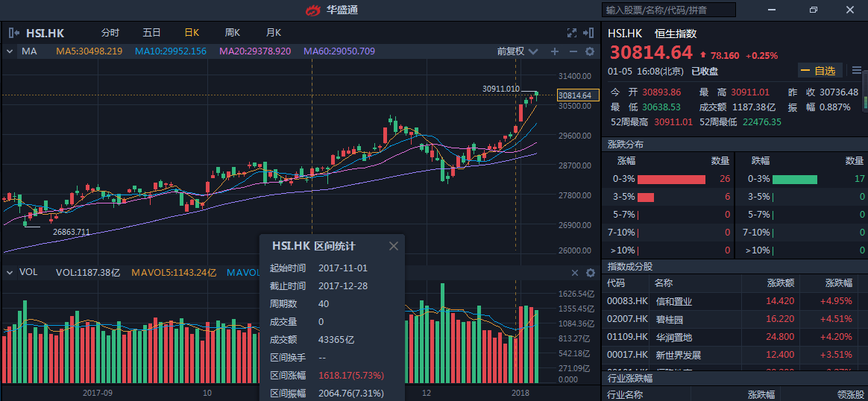Open MA indicator settings gear
Viewport: 868px width, 401px height.
tap(590, 51)
